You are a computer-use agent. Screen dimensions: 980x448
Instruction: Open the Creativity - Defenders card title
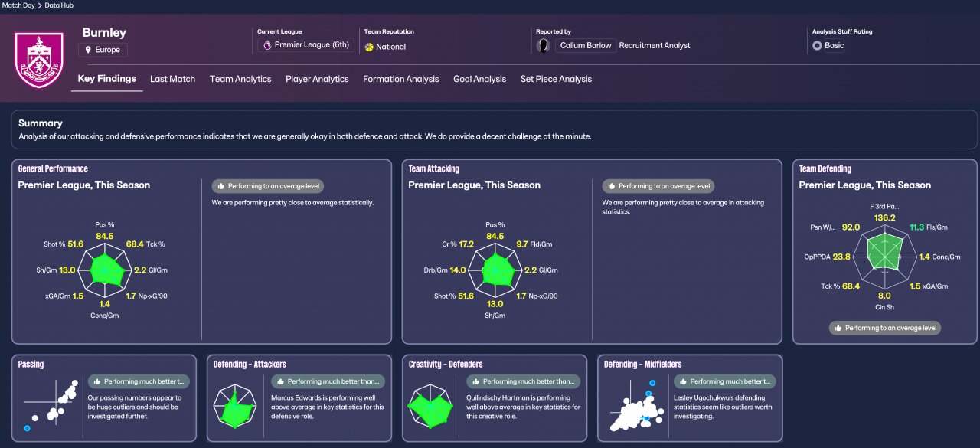click(x=446, y=364)
